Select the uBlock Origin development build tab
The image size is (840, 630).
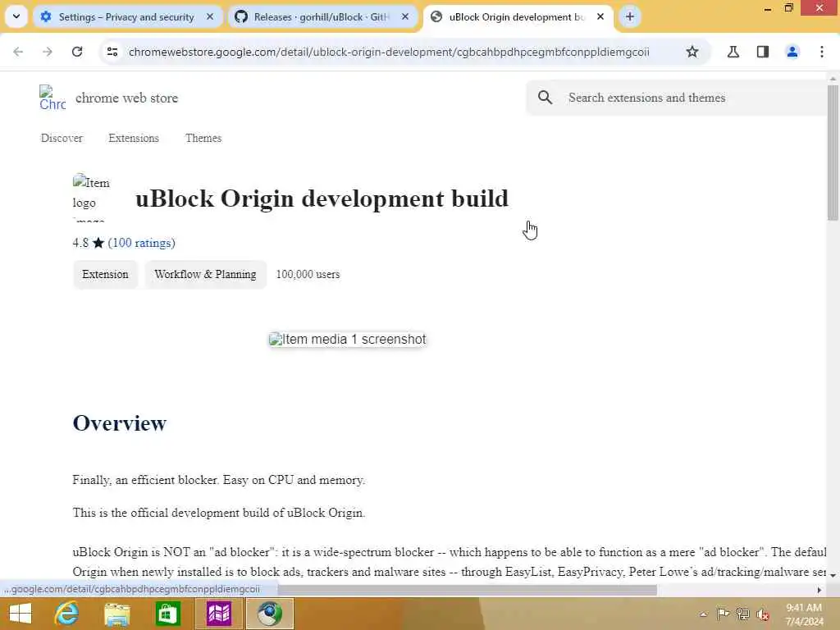[516, 17]
